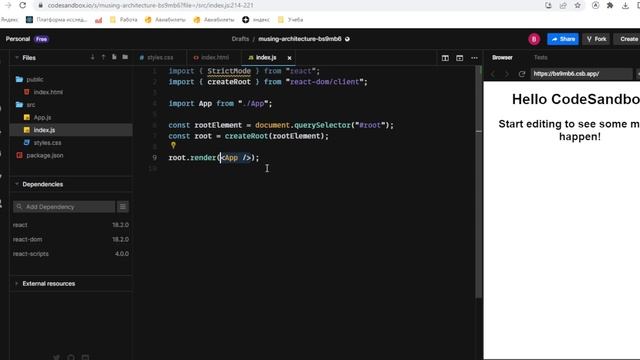Click the blue Share button
This screenshot has width=640, height=360.
click(563, 39)
